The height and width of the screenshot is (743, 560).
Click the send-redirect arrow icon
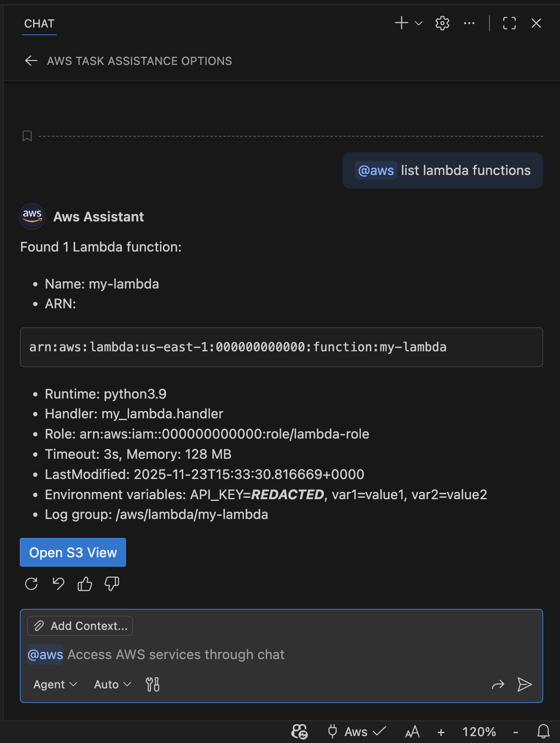498,684
